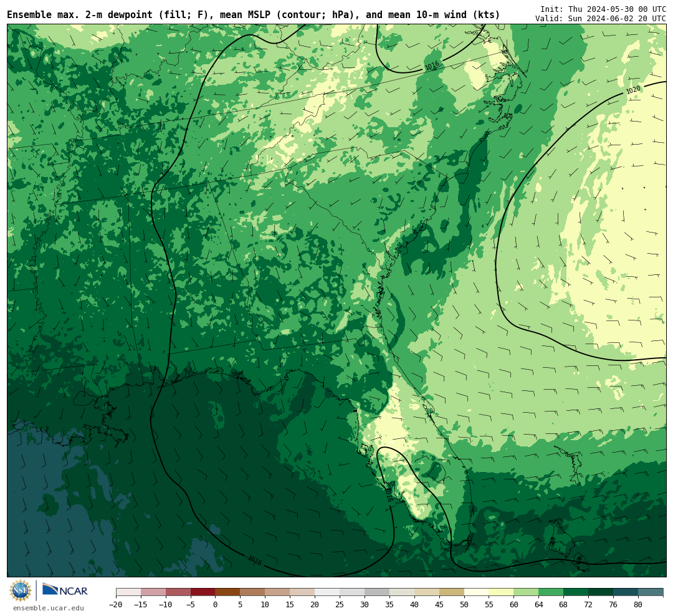The image size is (673, 616).
Task: Click the colorbar tick label 0
Action: click(216, 605)
